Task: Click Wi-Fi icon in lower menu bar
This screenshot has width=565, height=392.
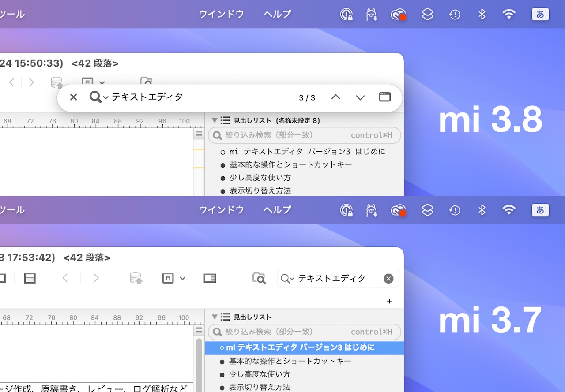Action: click(x=509, y=210)
